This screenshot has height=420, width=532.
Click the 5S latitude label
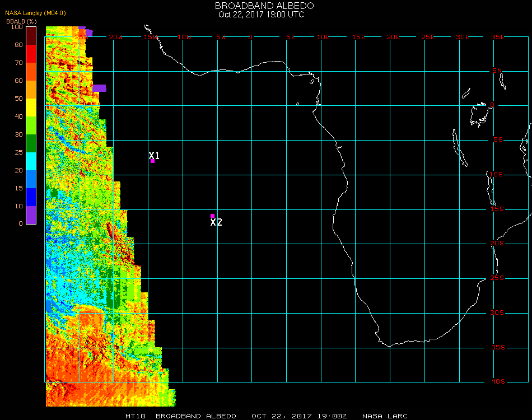pyautogui.click(x=498, y=140)
